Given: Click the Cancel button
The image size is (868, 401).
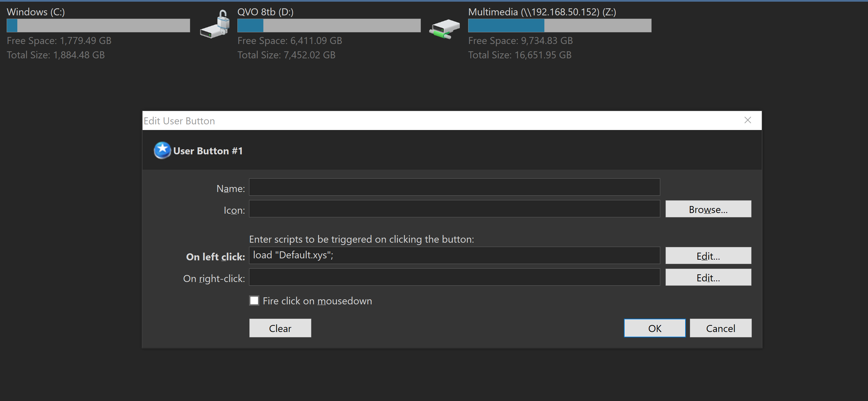Looking at the screenshot, I should coord(721,328).
